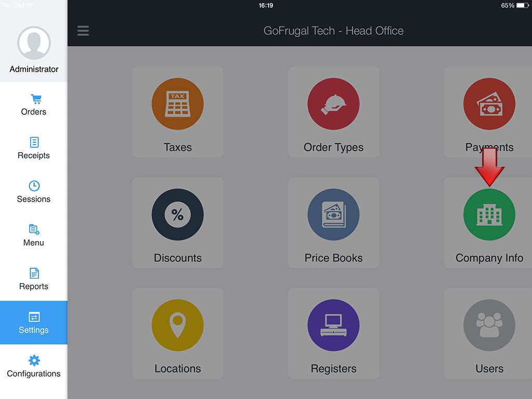The width and height of the screenshot is (532, 399).
Task: Toggle the hamburger menu sidebar
Action: (x=83, y=31)
